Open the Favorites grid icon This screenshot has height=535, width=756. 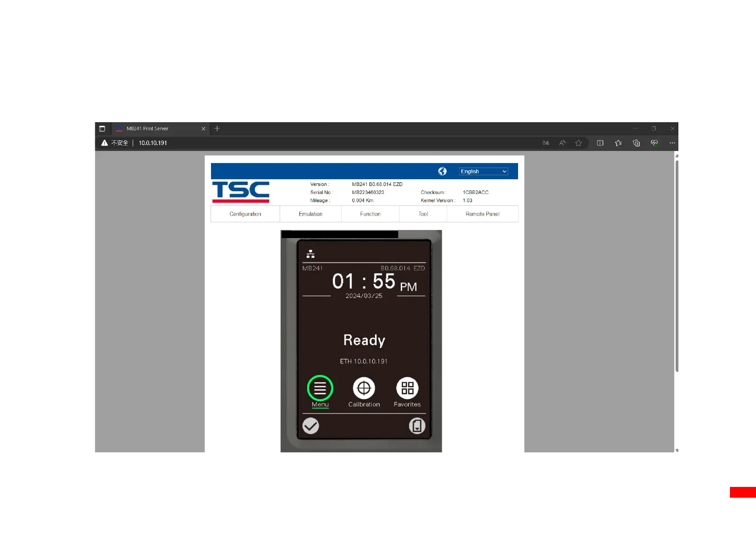[407, 388]
